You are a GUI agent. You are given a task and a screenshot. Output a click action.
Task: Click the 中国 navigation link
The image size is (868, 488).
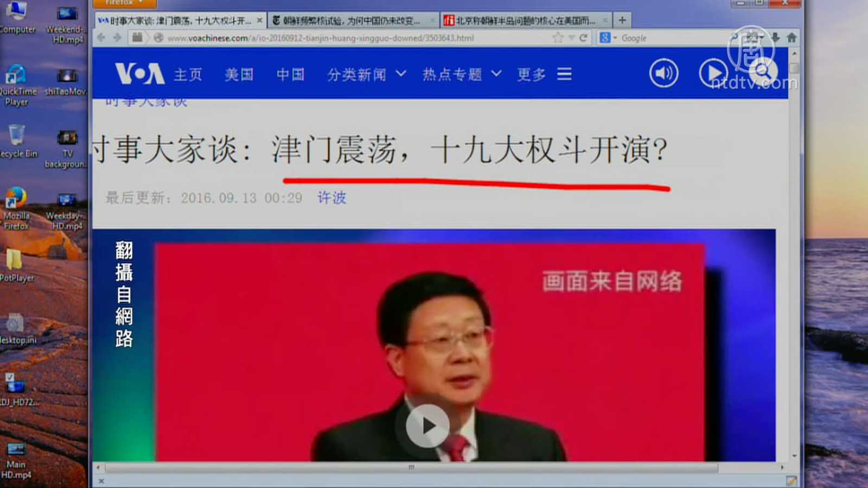[290, 74]
